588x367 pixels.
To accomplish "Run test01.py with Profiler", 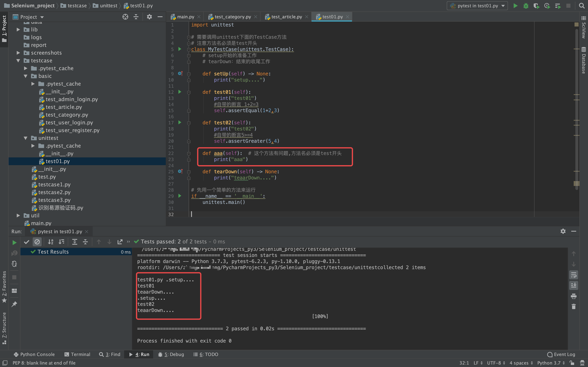I will click(x=547, y=6).
